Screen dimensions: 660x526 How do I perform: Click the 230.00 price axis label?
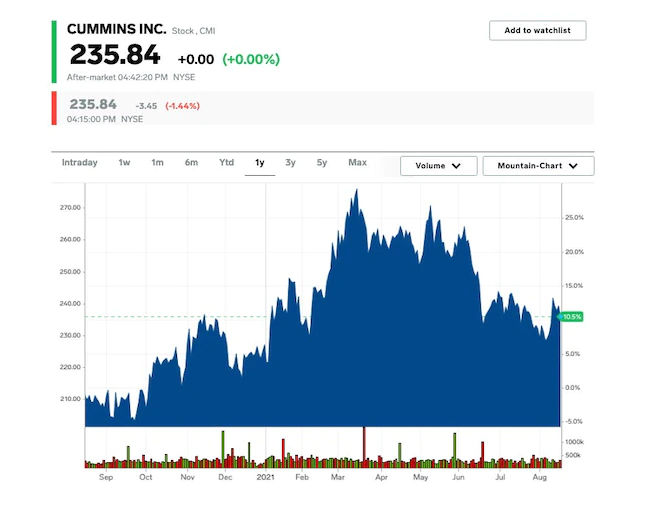point(70,335)
